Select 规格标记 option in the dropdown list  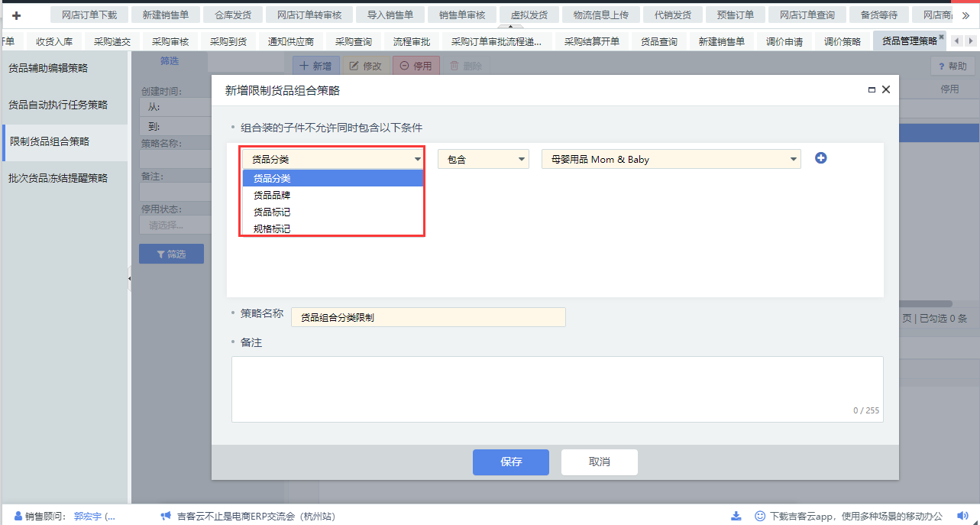coord(272,228)
